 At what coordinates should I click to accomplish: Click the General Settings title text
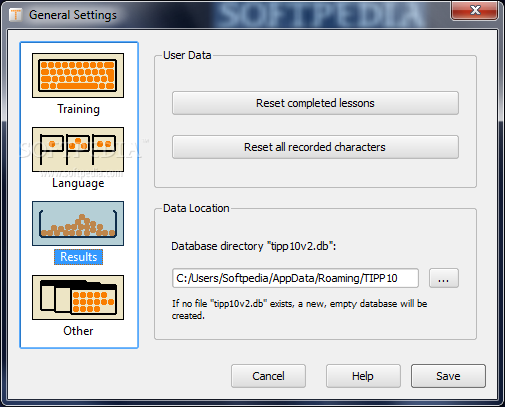click(73, 15)
